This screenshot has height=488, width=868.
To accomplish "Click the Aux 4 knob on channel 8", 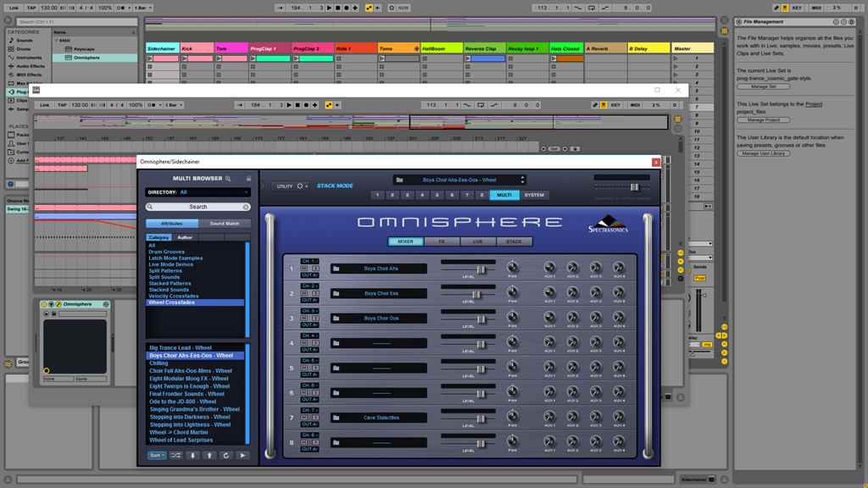I will [619, 441].
